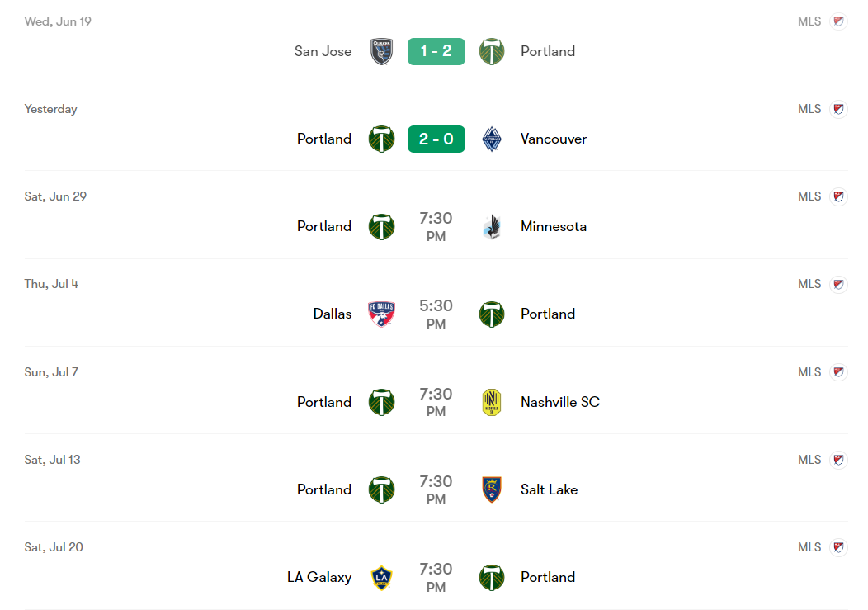Click MLS league icon for Jul 20 match
The height and width of the screenshot is (610, 868).
(x=838, y=547)
